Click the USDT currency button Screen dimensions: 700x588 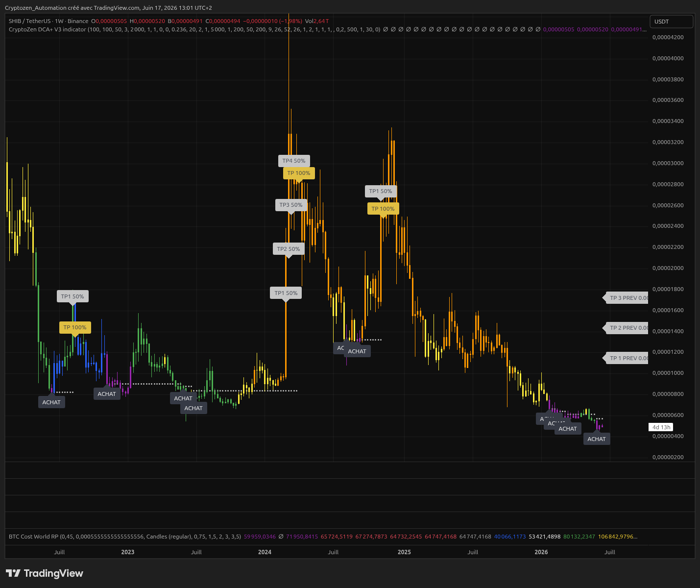click(671, 22)
